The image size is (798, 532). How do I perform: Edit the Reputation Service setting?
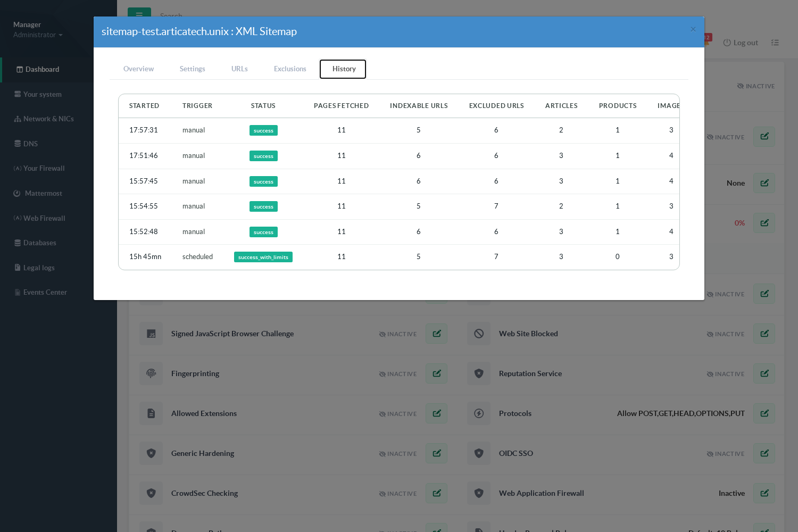(764, 373)
